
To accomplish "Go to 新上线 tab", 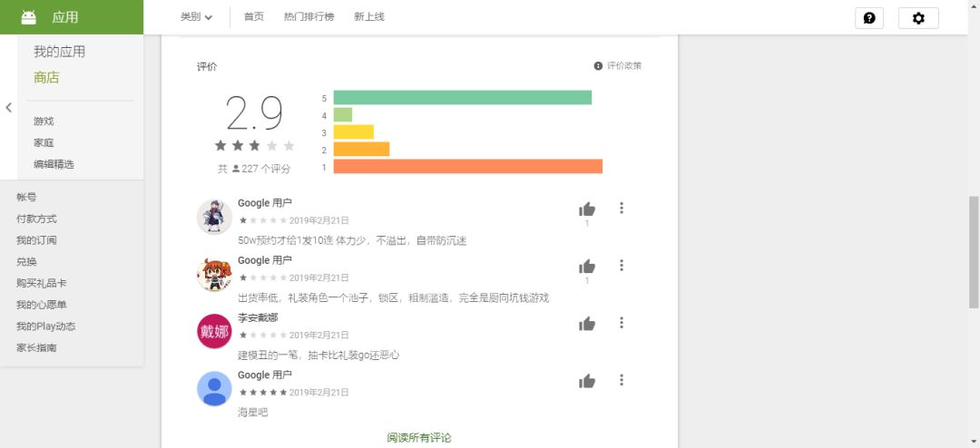I will coord(368,17).
